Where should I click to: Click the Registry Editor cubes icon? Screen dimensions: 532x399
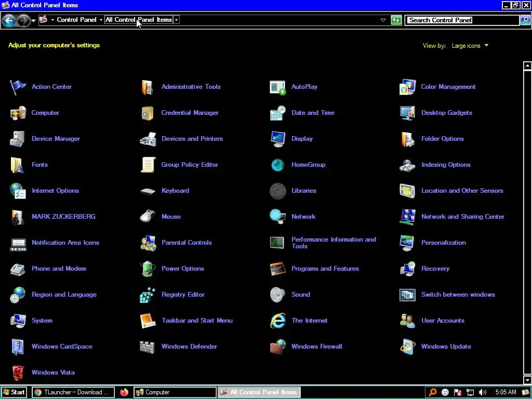(148, 295)
